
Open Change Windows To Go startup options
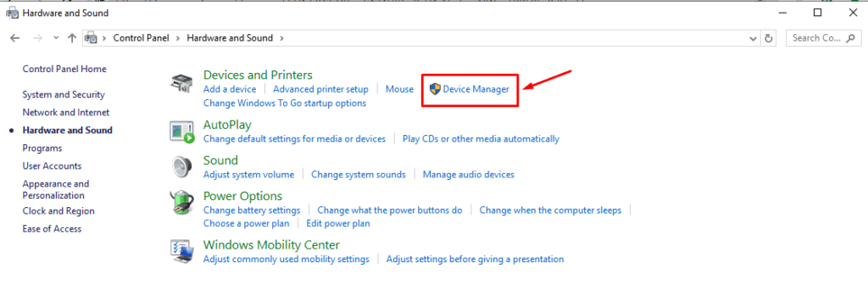click(x=285, y=103)
